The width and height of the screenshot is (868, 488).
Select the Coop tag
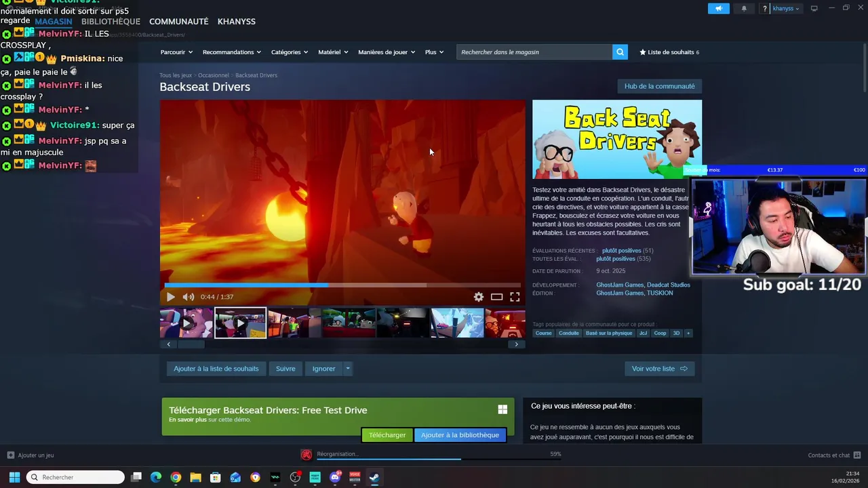tap(660, 333)
